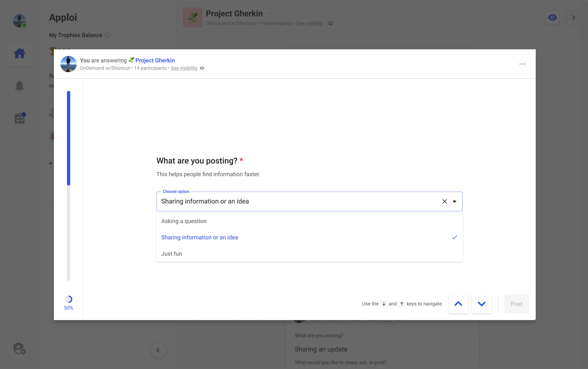The height and width of the screenshot is (369, 588).
Task: Open the Choose option dropdown arrow
Action: (454, 201)
